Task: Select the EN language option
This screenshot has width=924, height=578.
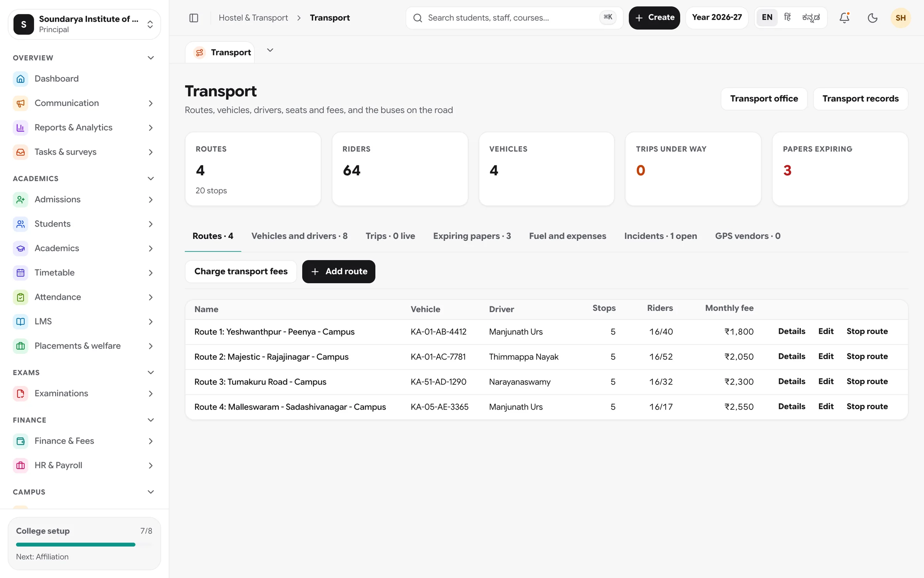Action: (x=767, y=17)
